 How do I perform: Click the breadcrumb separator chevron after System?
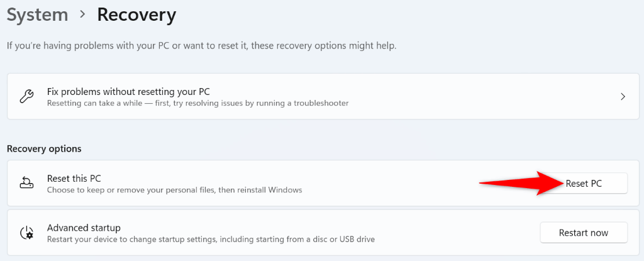tap(82, 14)
